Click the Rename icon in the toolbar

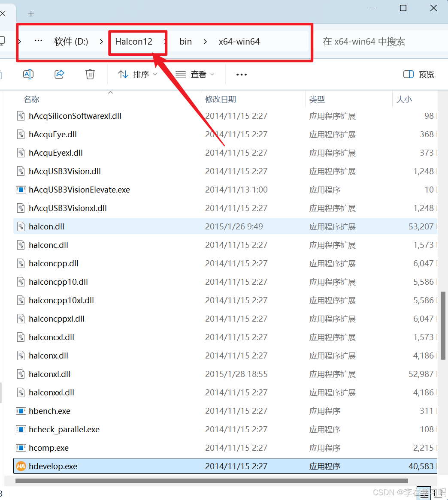click(x=28, y=74)
